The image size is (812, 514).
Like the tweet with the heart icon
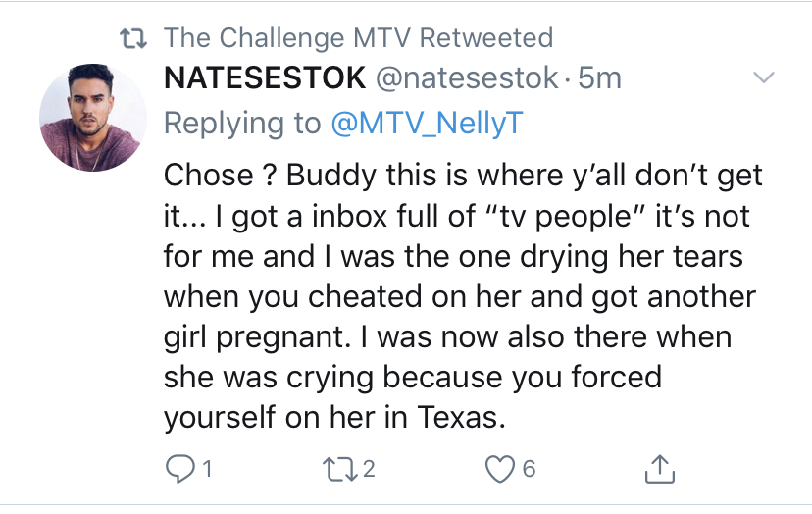tap(500, 469)
